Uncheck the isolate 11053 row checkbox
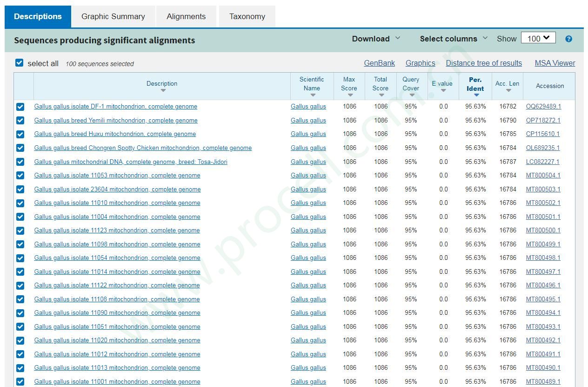Viewport: 588px width, 387px height. coord(20,176)
